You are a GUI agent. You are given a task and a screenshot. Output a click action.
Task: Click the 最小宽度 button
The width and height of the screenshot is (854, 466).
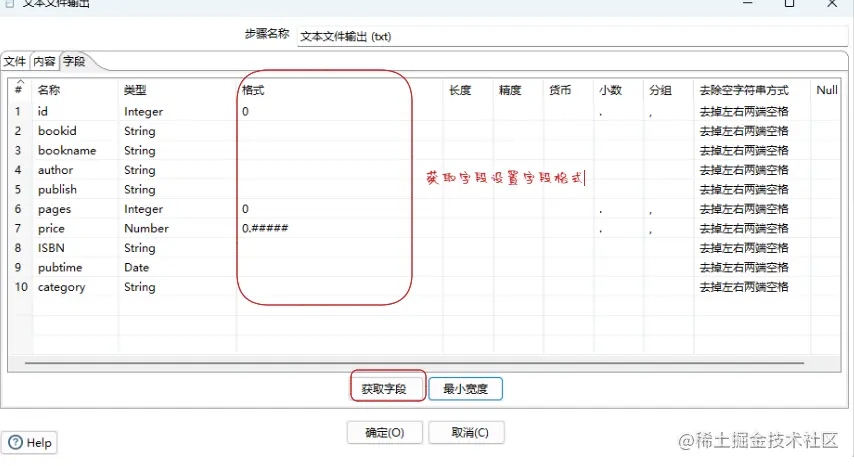pyautogui.click(x=465, y=389)
